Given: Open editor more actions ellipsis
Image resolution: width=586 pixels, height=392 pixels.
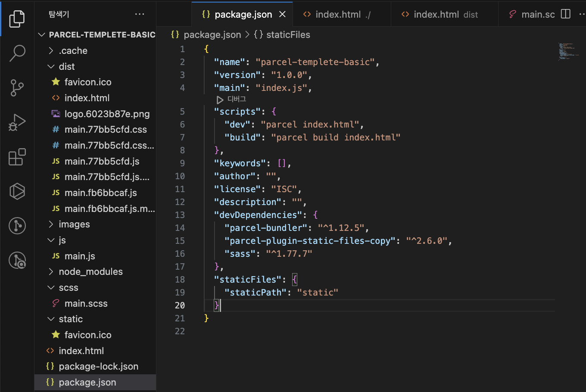Looking at the screenshot, I should click(x=582, y=14).
